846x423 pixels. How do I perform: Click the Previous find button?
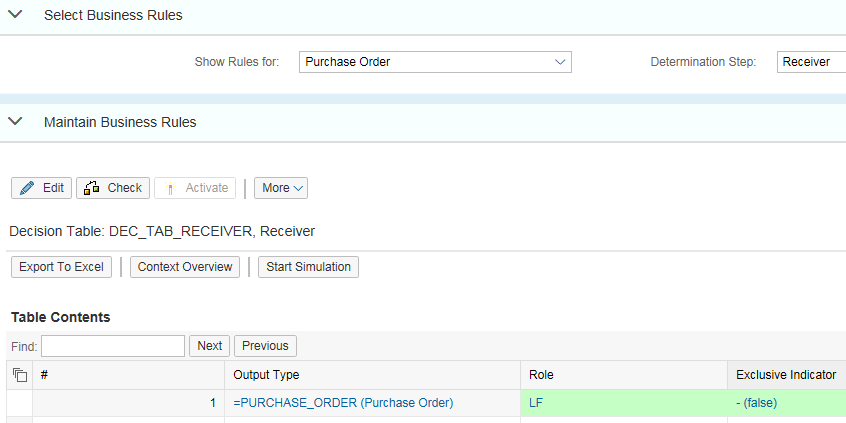(265, 346)
